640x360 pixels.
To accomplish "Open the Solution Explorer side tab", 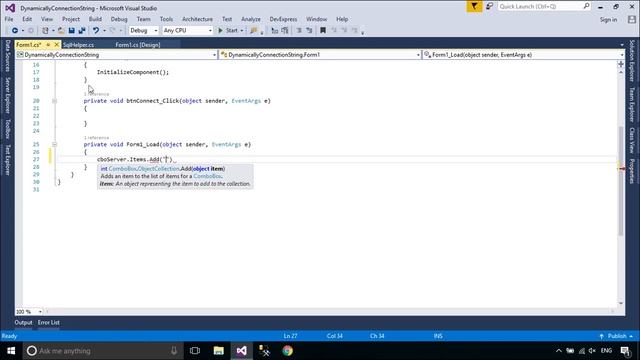I will pos(632,61).
